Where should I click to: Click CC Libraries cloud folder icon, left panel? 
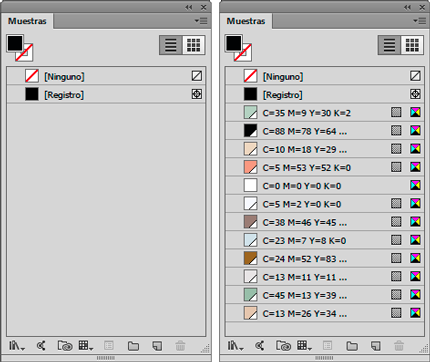[x=65, y=346]
